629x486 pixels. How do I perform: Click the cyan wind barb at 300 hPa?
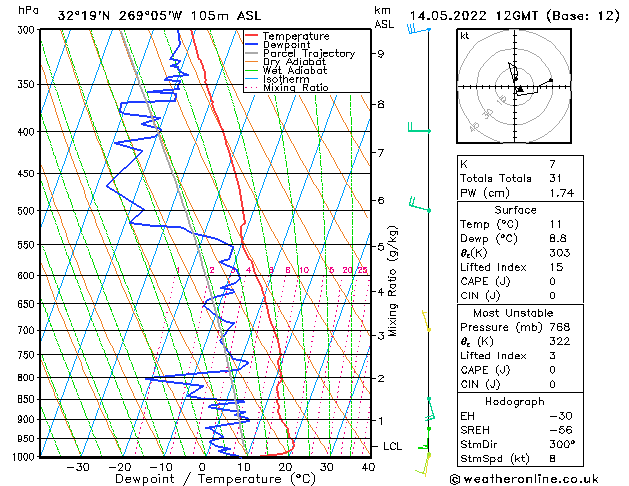[415, 29]
